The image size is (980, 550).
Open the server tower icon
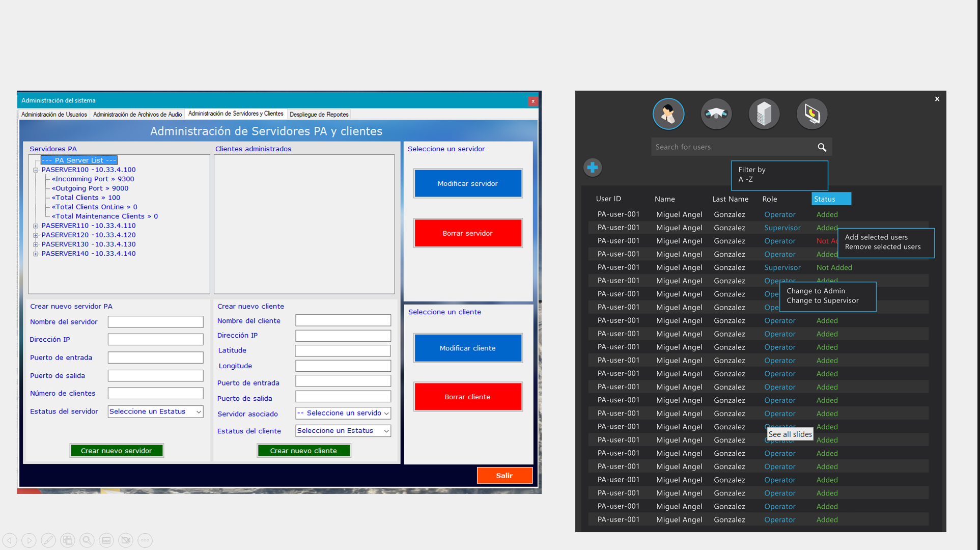pos(764,114)
